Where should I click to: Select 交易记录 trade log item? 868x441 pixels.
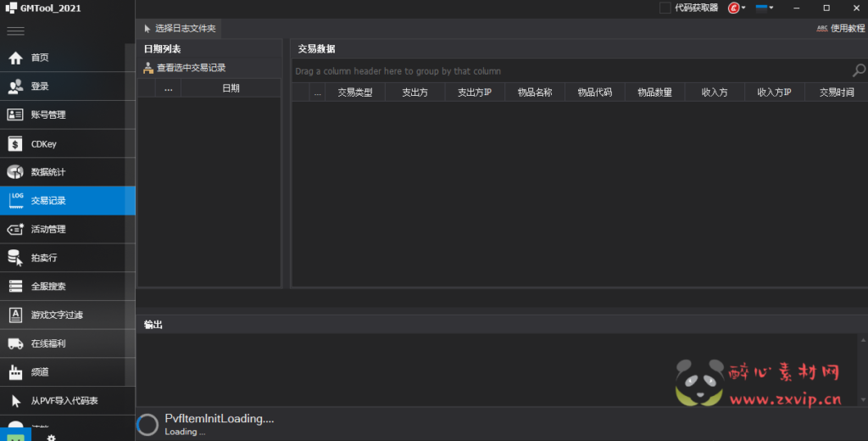68,200
